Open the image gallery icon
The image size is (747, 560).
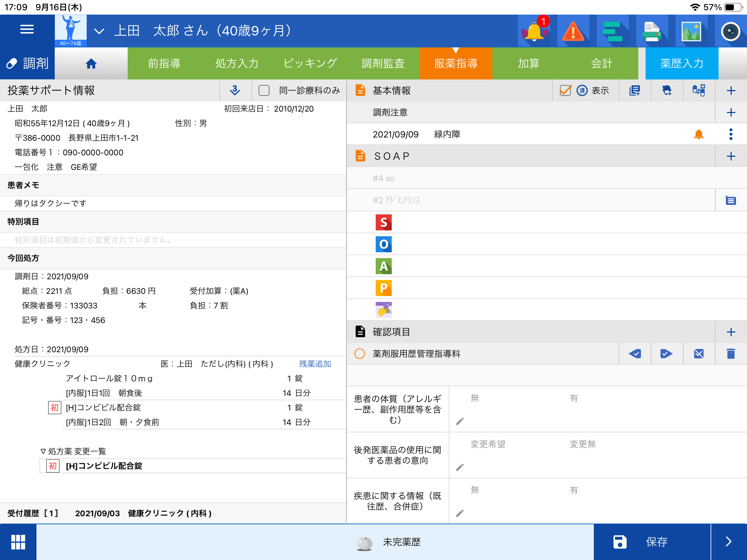[691, 31]
